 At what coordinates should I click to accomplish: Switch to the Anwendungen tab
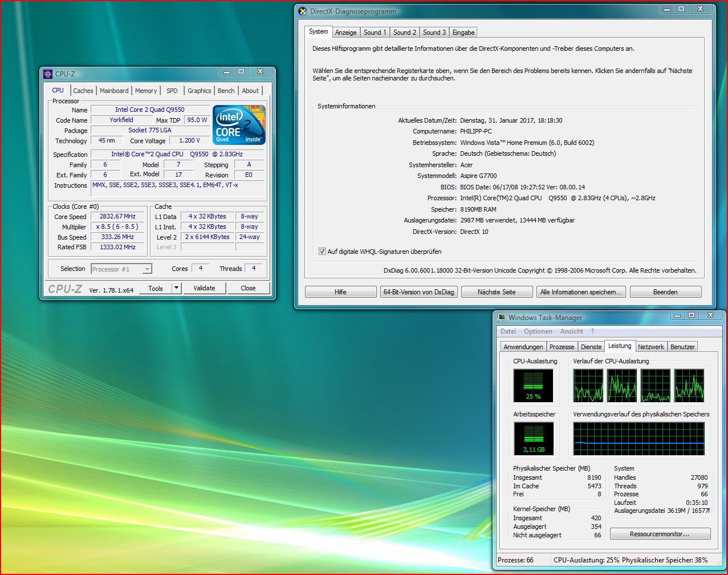click(x=523, y=347)
